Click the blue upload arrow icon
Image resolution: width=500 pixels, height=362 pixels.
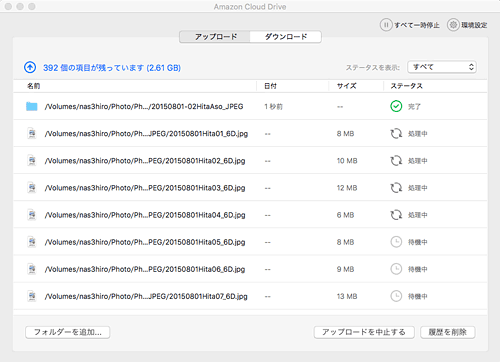30,67
